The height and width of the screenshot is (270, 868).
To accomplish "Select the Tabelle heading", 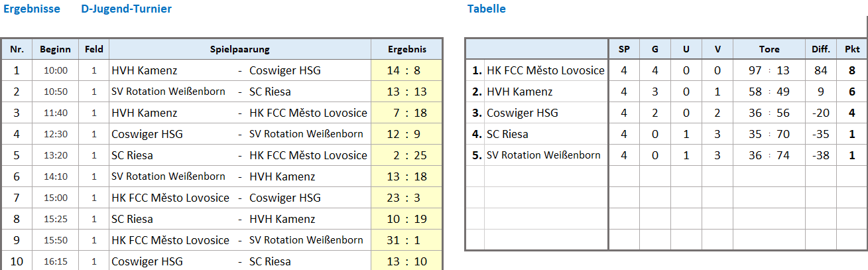I will pyautogui.click(x=486, y=9).
